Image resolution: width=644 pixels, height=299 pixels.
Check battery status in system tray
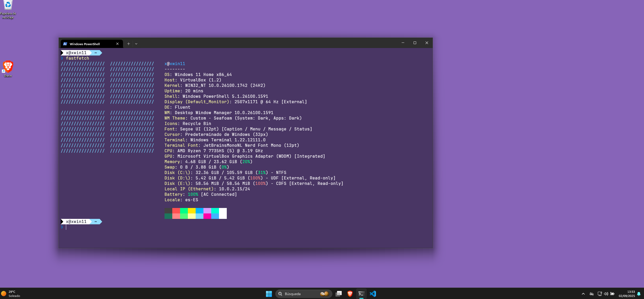click(612, 294)
